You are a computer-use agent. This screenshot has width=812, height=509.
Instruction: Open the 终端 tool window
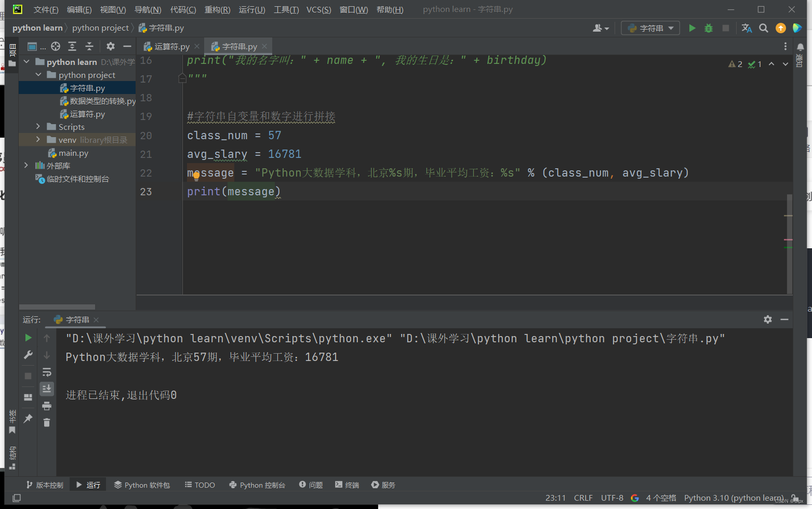pos(347,485)
